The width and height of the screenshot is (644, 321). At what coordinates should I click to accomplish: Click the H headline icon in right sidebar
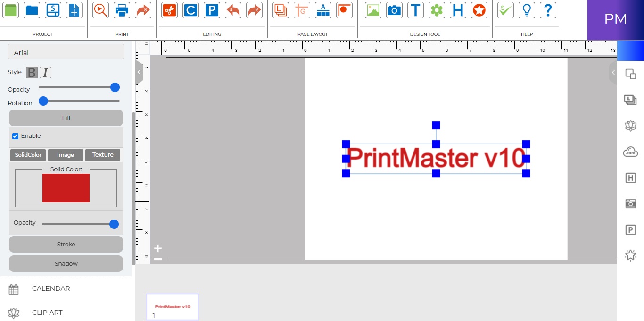[630, 178]
